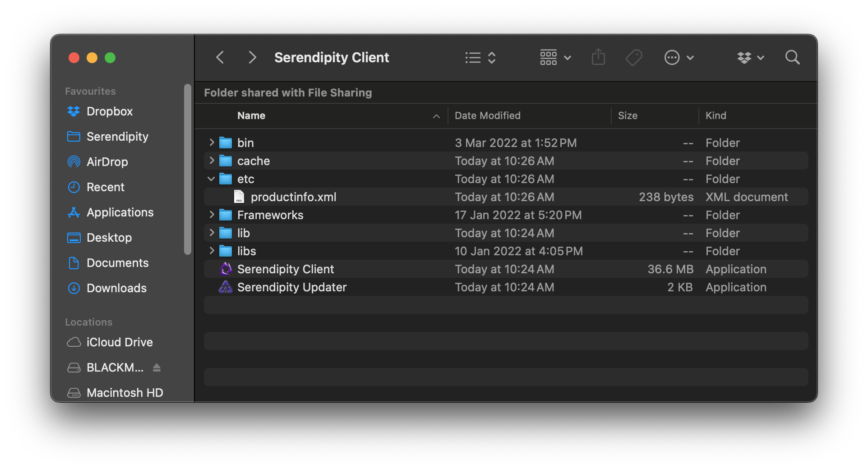Click date 10 Jan 2022 at 4:05 PM

click(519, 251)
